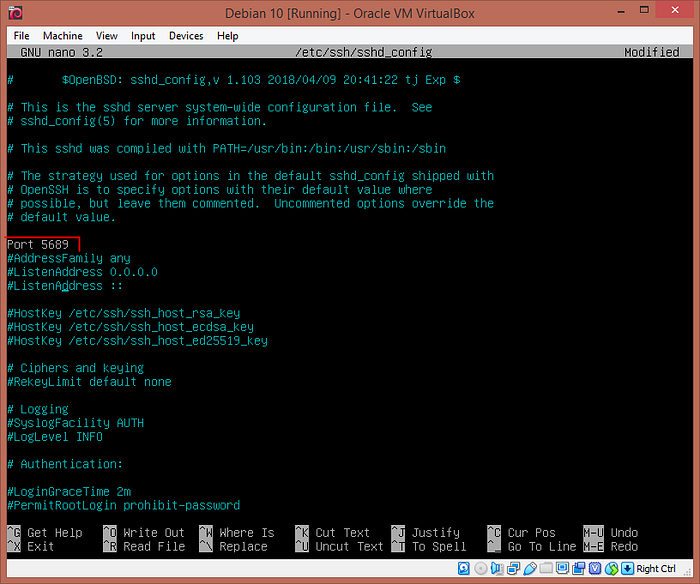Screen dimensions: 700x584
Task: Click the virtualization V status icon
Action: 595,568
